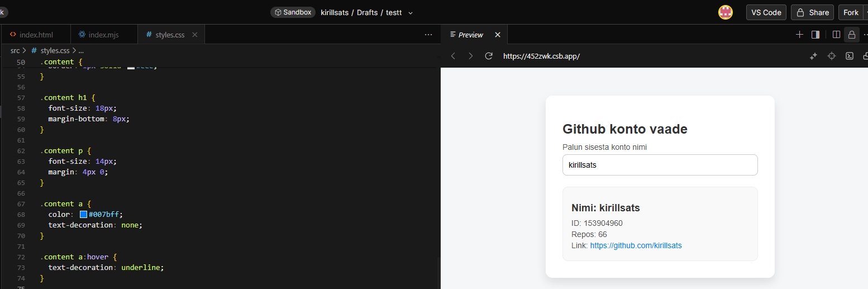Screen dimensions: 868x289
Task: Go forward in preview browser history
Action: click(x=471, y=56)
